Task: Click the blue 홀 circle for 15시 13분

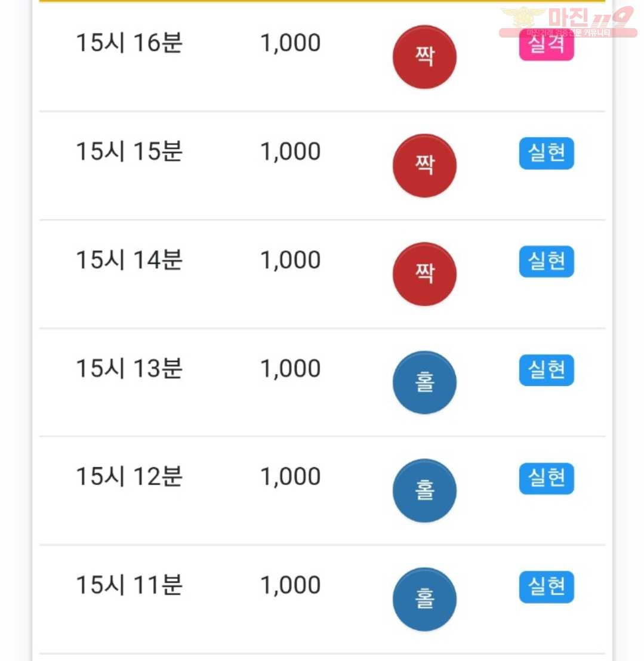Action: (x=424, y=382)
